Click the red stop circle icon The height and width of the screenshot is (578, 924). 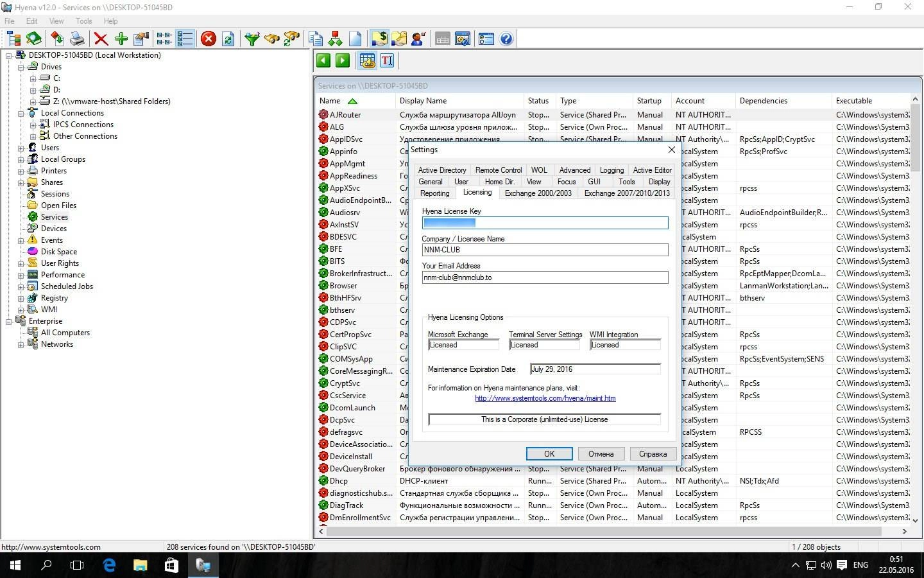pyautogui.click(x=209, y=39)
